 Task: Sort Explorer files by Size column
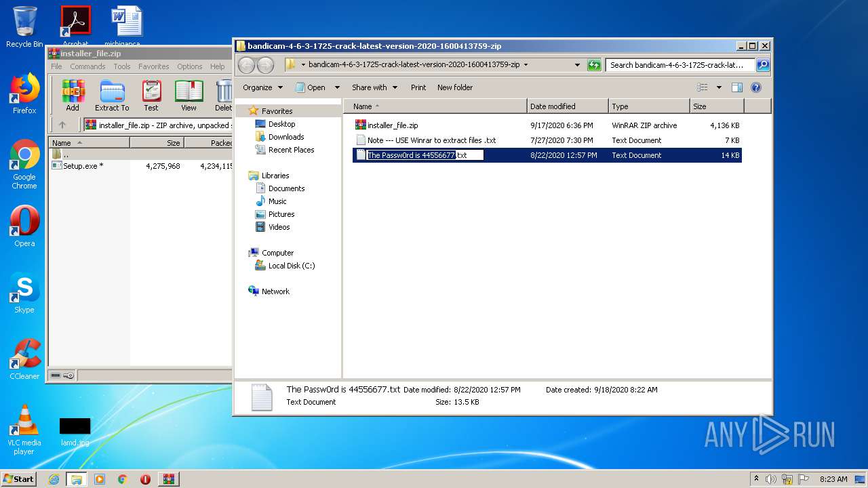717,106
